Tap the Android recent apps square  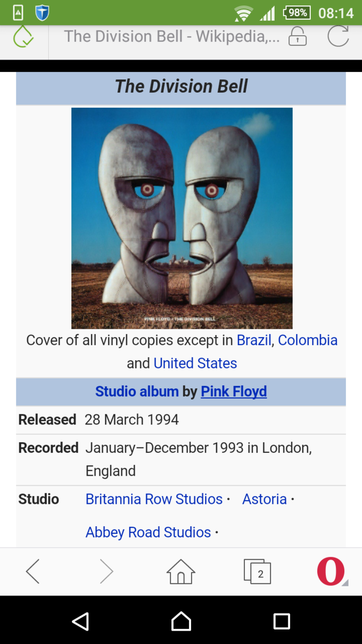click(282, 621)
